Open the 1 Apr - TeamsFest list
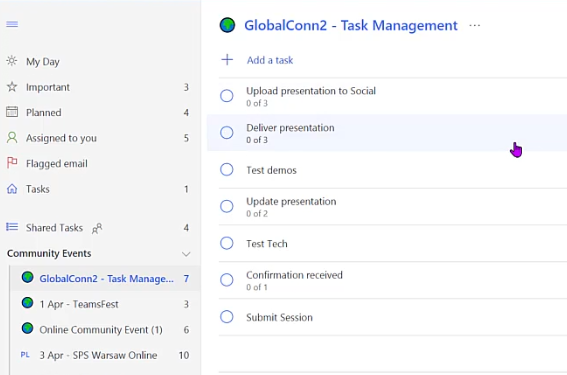 click(105, 304)
